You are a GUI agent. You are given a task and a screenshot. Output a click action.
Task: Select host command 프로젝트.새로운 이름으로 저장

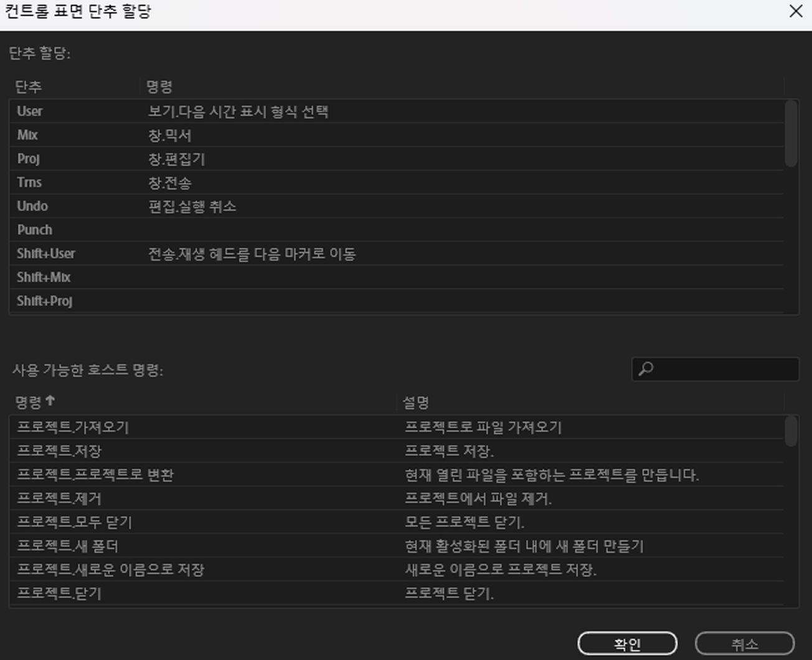[110, 569]
